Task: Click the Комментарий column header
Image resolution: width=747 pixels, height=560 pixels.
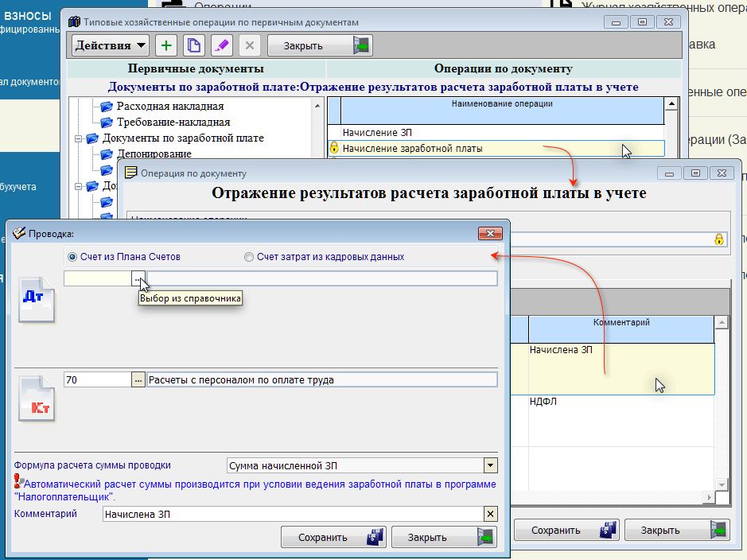Action: click(x=621, y=329)
